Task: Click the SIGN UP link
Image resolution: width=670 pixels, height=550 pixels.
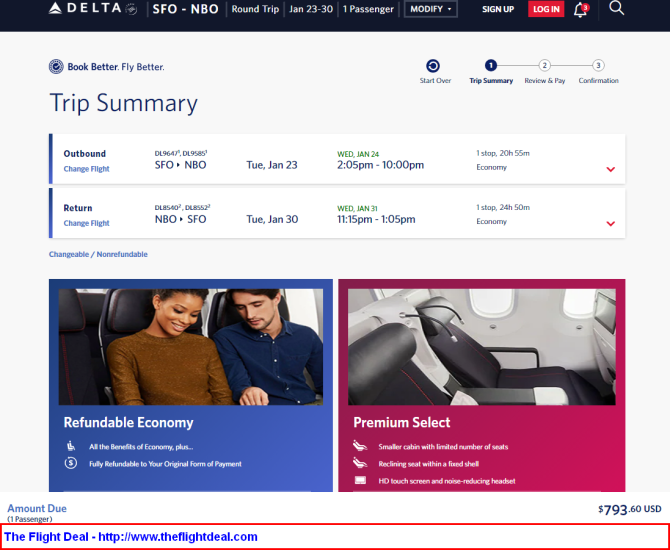Action: pos(498,9)
